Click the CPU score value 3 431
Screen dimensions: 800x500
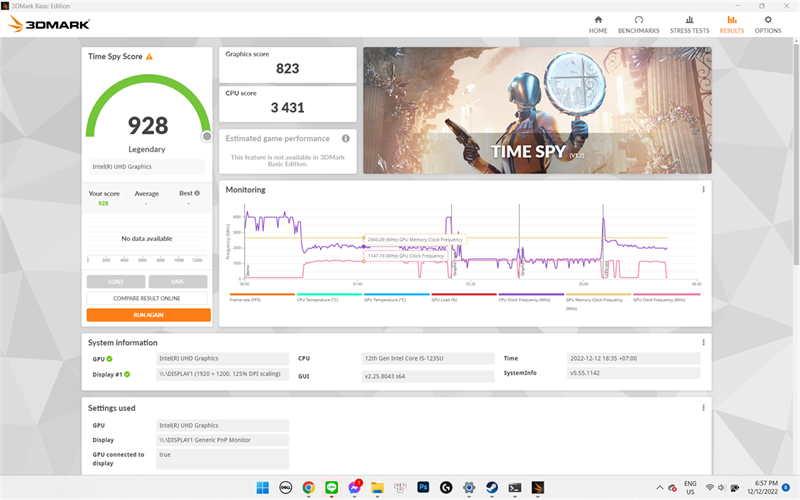click(288, 108)
